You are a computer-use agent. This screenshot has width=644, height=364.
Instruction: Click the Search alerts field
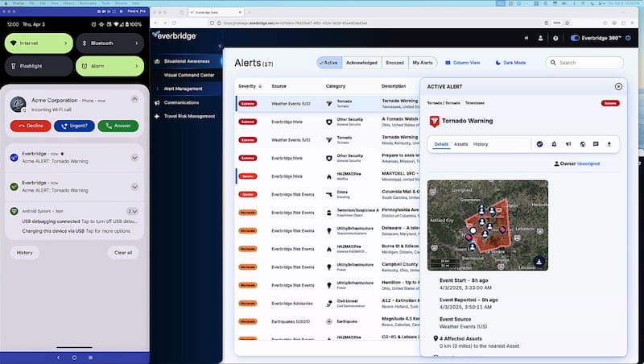pos(584,63)
